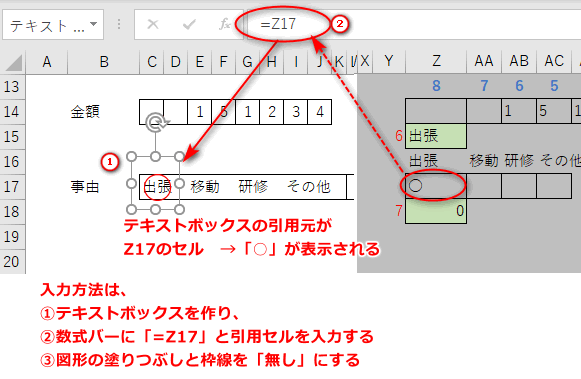Select column B header
Screen dimensions: 581x379
click(104, 62)
